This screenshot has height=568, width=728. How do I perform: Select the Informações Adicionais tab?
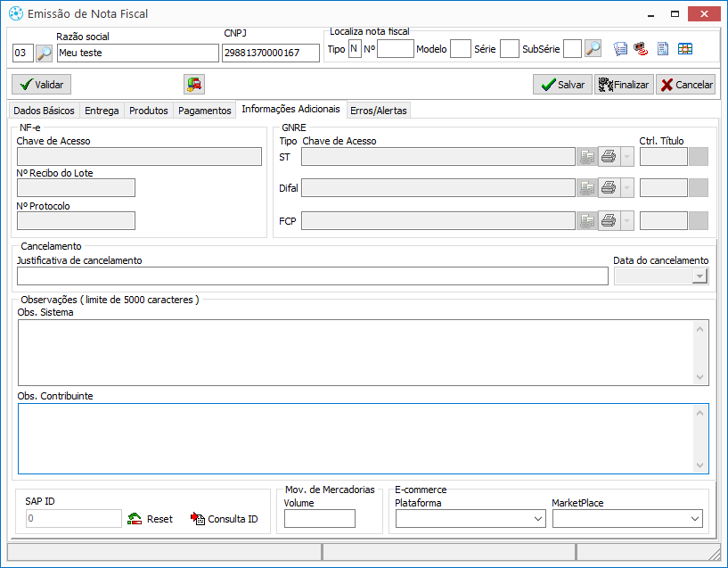[291, 109]
